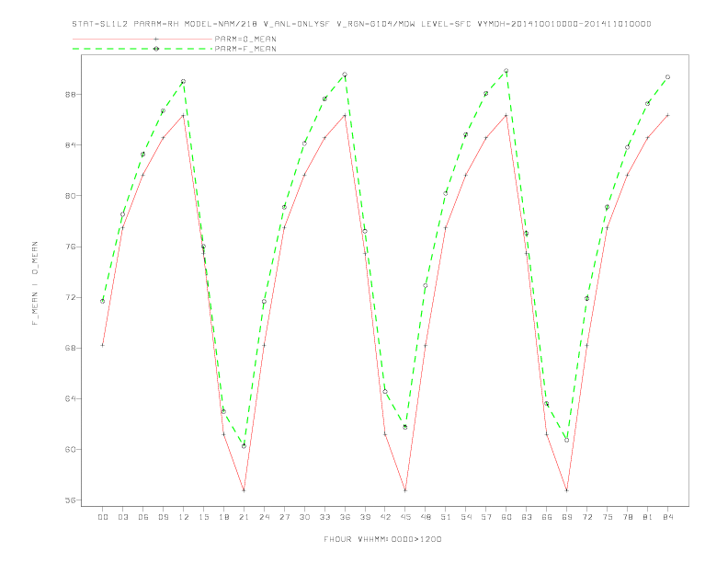
Task: Click the x-axis tick label 30
Action: pos(304,517)
